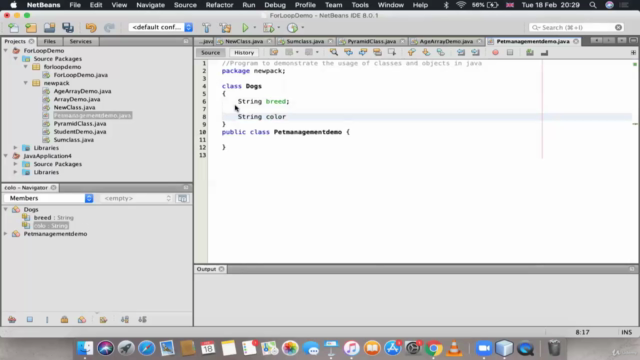The height and width of the screenshot is (360, 640).
Task: Click the red Start Macro Recording icon
Action: (x=495, y=52)
